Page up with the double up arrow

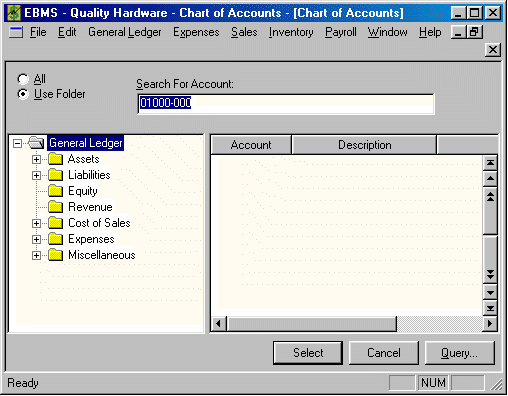coord(490,197)
